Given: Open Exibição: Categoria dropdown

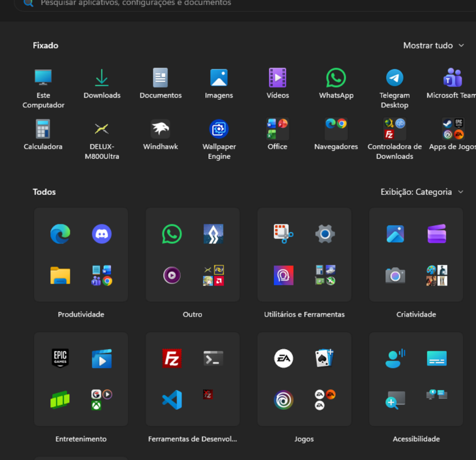Looking at the screenshot, I should (x=422, y=192).
